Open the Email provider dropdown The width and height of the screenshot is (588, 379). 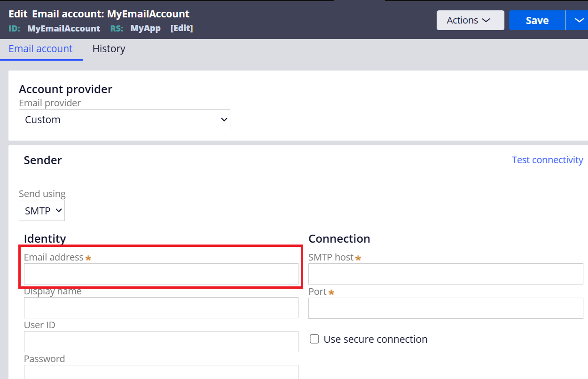(125, 120)
